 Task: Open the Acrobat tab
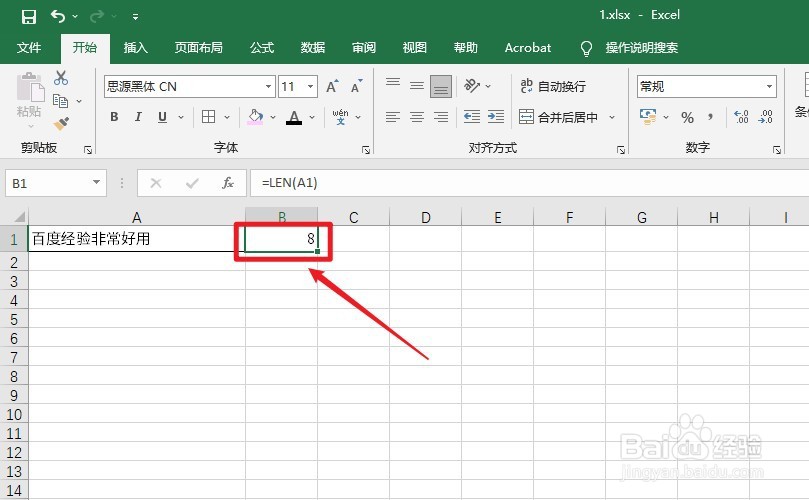pos(528,48)
